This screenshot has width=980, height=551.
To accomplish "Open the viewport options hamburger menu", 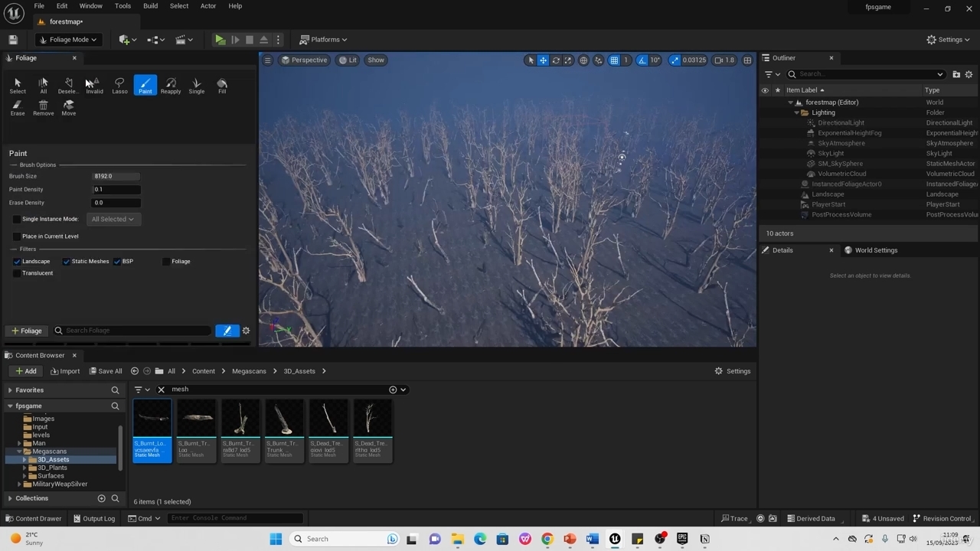I will coord(267,60).
